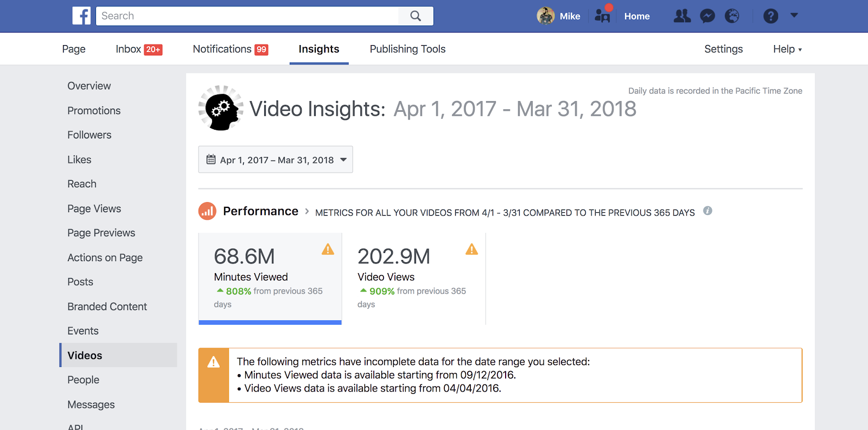Open the globe Notifications icon
Image resolution: width=868 pixels, height=430 pixels.
click(732, 16)
